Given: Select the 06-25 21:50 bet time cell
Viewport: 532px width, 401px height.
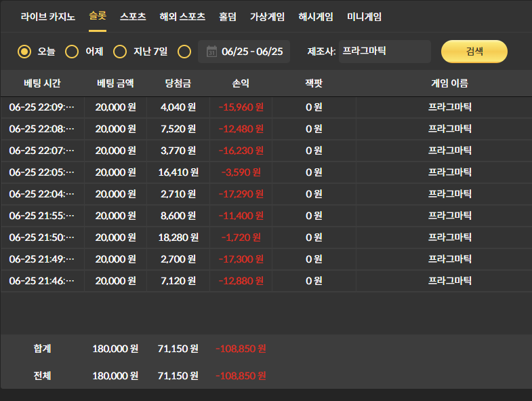Looking at the screenshot, I should tap(42, 237).
